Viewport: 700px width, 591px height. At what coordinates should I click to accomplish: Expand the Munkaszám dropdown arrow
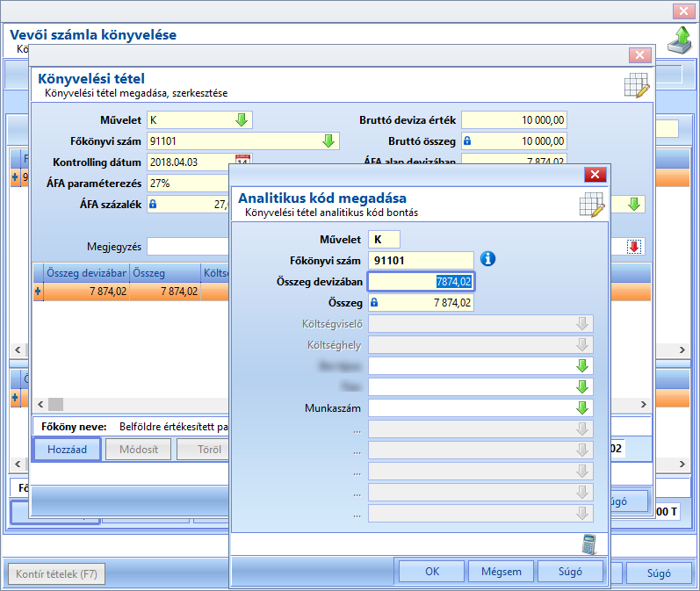click(582, 408)
